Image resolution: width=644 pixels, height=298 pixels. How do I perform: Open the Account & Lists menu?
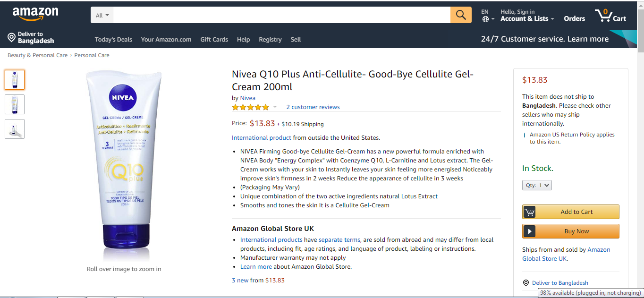click(524, 19)
